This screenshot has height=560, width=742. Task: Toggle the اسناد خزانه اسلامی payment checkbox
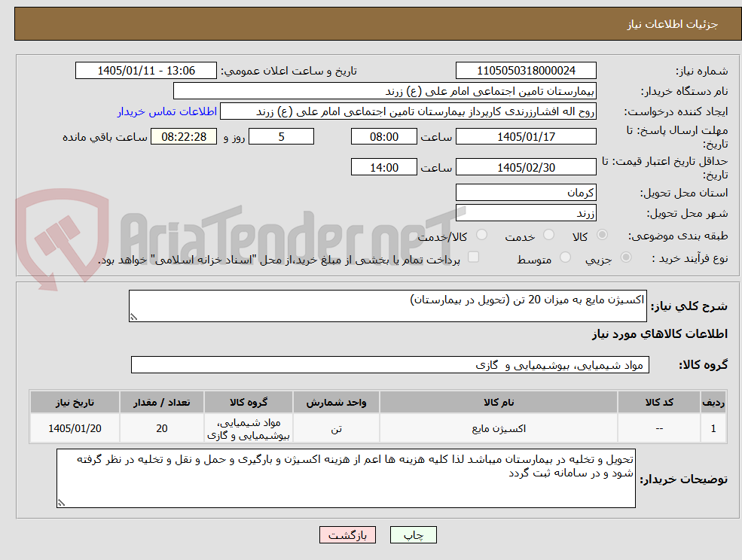pos(473,257)
